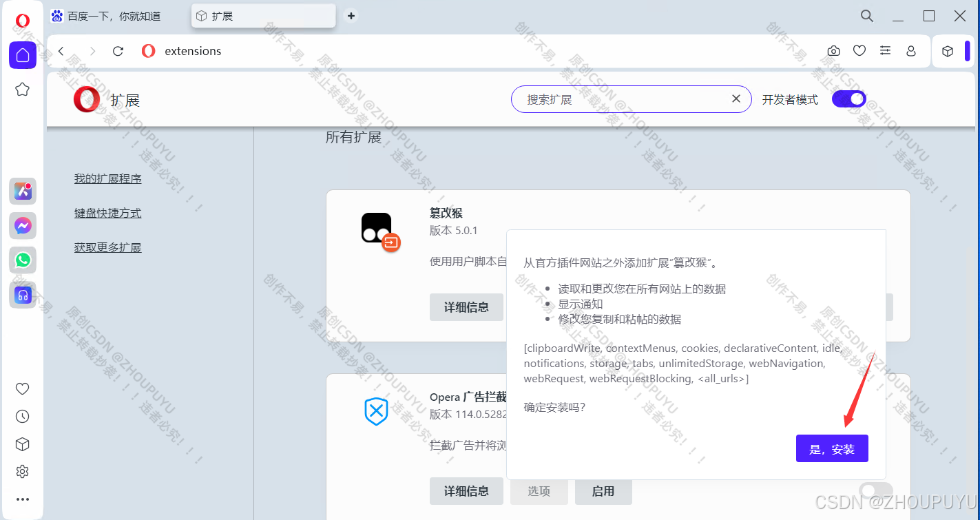Click the 选项 button for ad blocker
980x520 pixels.
click(539, 491)
